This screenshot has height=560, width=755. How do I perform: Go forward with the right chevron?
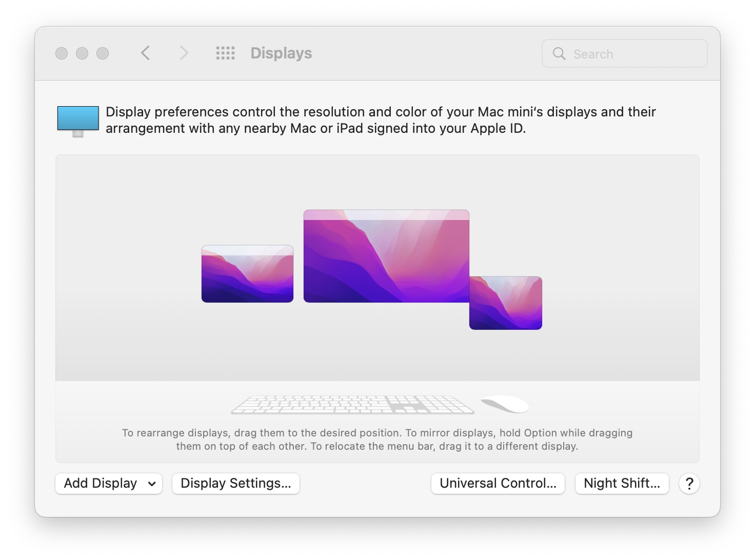tap(184, 53)
